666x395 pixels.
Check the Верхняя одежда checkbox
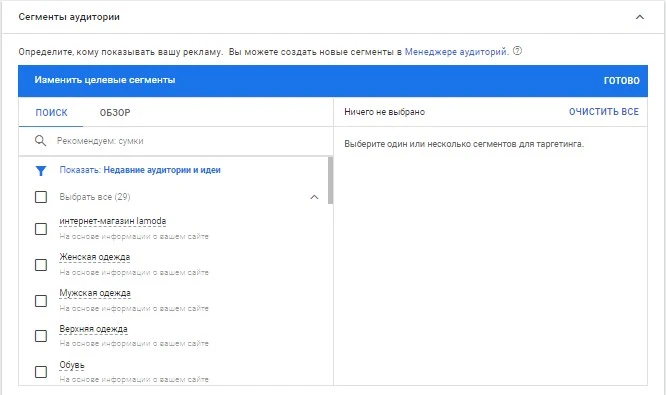pyautogui.click(x=41, y=336)
